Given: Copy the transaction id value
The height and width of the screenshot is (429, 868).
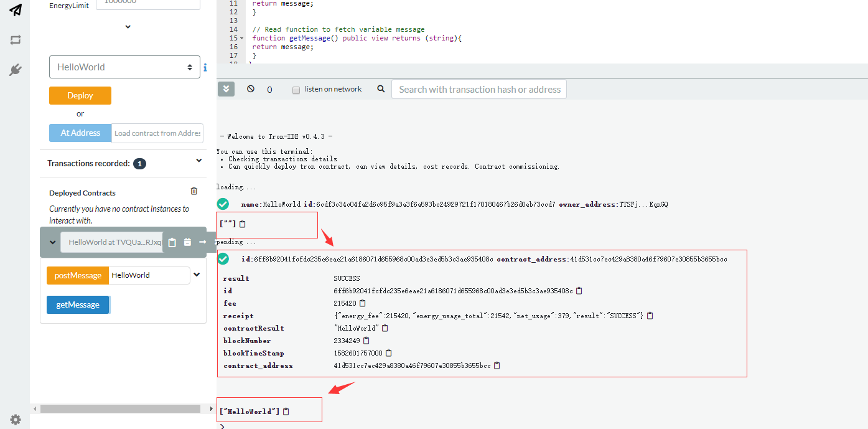Looking at the screenshot, I should (579, 291).
